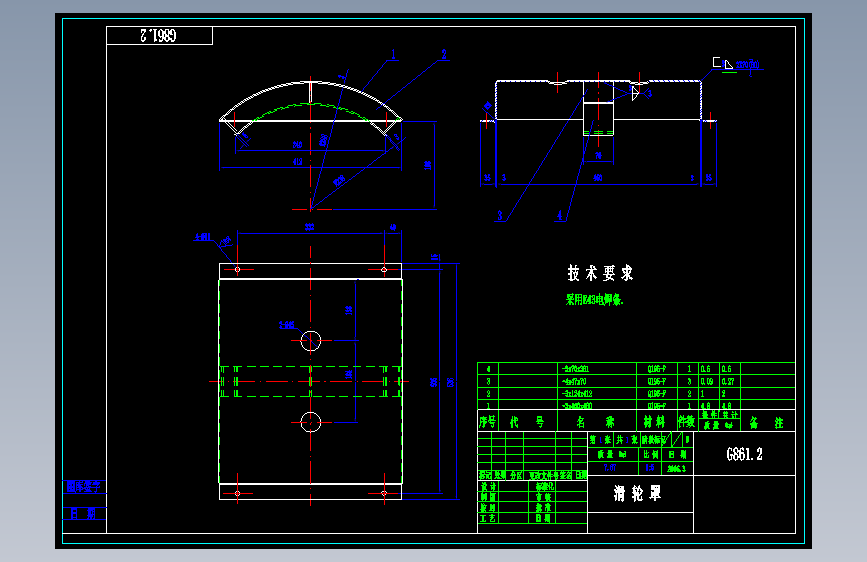Click the upper Φ45 circle in plan view
The height and width of the screenshot is (562, 867).
(x=311, y=341)
